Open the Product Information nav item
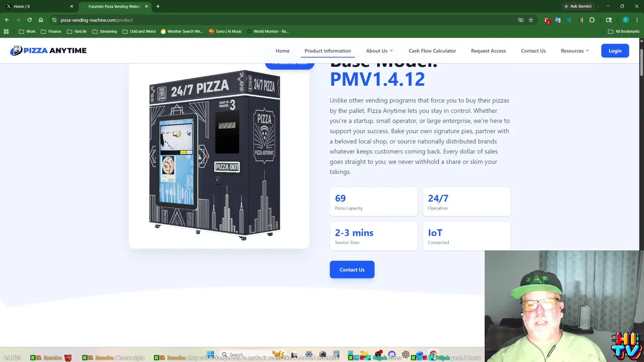 [328, 51]
